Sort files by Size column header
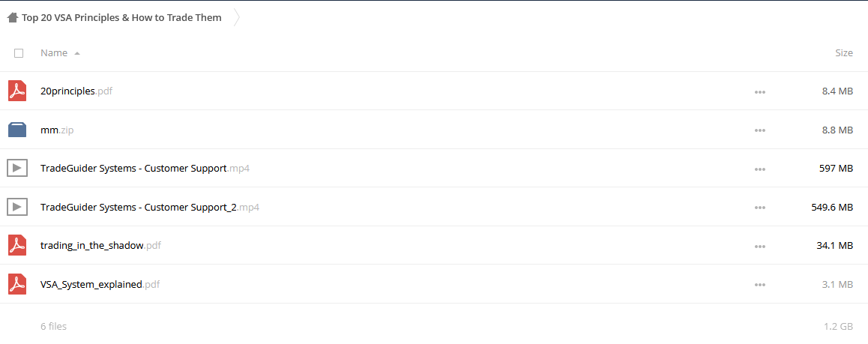The width and height of the screenshot is (868, 344). [x=844, y=53]
